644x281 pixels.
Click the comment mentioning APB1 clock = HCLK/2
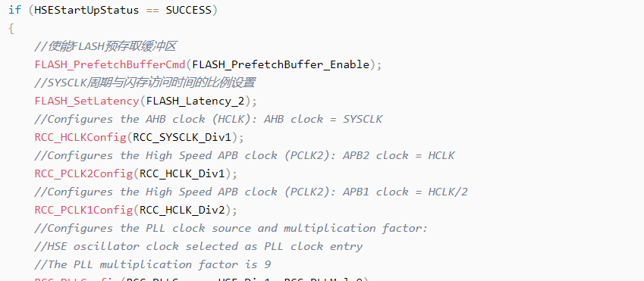click(x=251, y=192)
